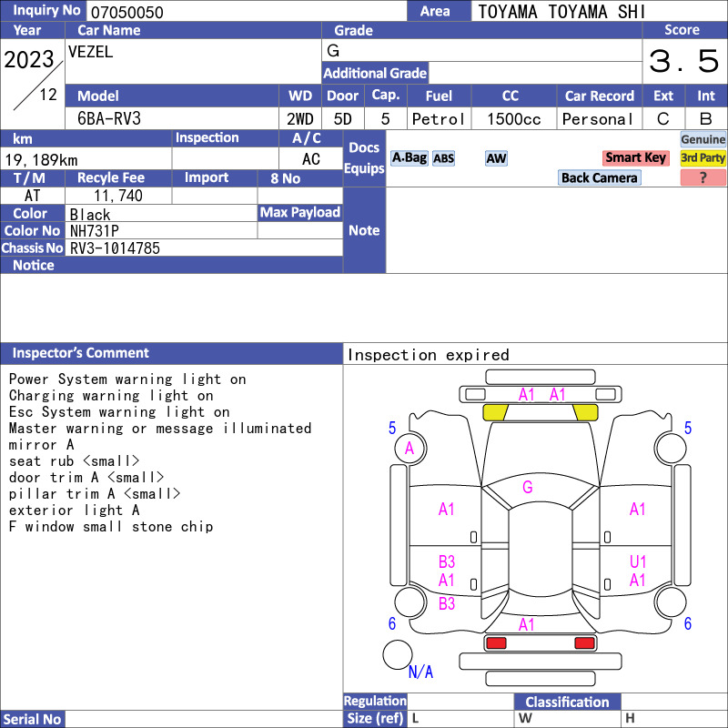Screen dimensions: 728x728
Task: Click the ABS equipment badge
Action: [443, 158]
